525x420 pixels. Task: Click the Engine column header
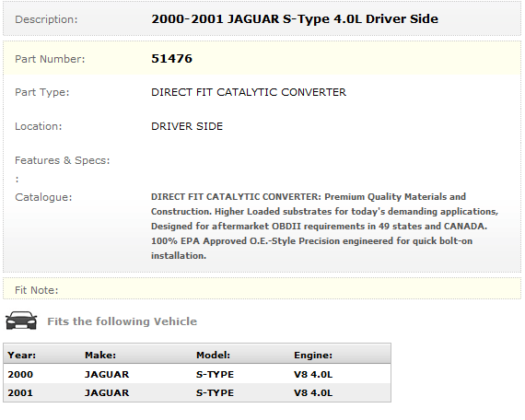313,355
